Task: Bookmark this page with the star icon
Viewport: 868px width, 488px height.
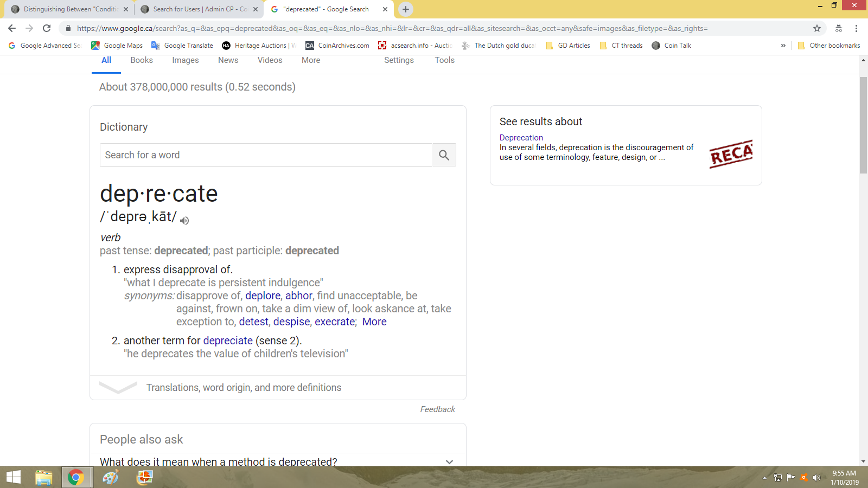Action: coord(817,28)
